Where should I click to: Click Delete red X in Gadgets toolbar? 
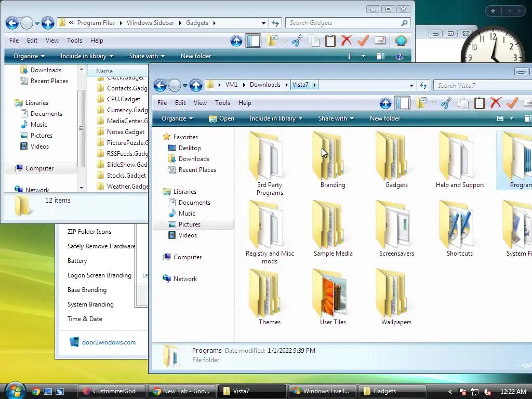347,41
